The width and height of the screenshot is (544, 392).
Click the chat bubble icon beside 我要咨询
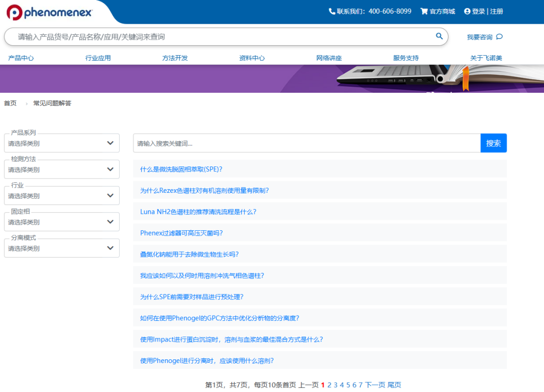pos(499,37)
